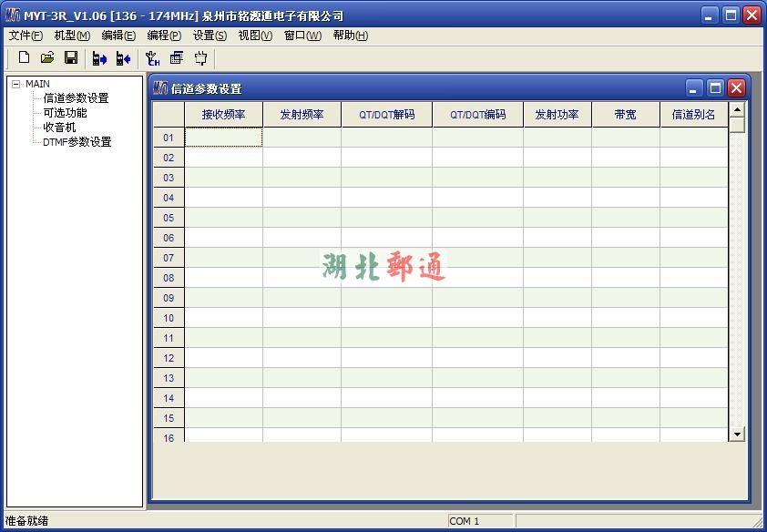Screen dimensions: 767x532
Task: Create a new file with the toolbar icon
Action: click(24, 58)
